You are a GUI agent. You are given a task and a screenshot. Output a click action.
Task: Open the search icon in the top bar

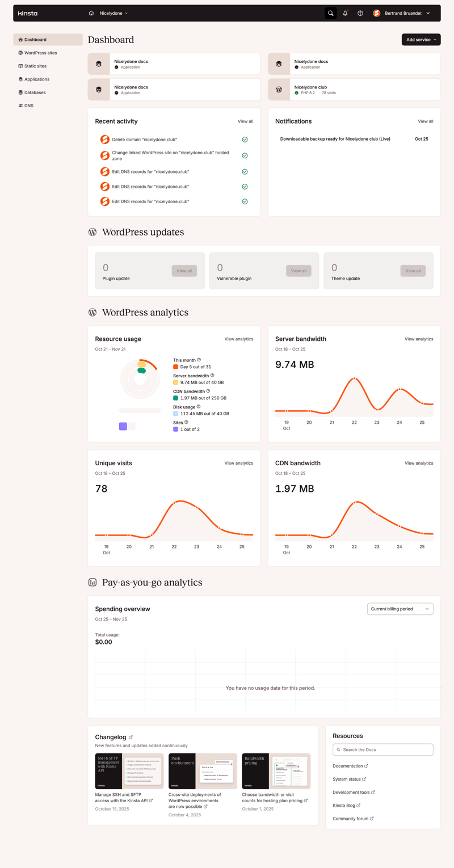coord(330,12)
